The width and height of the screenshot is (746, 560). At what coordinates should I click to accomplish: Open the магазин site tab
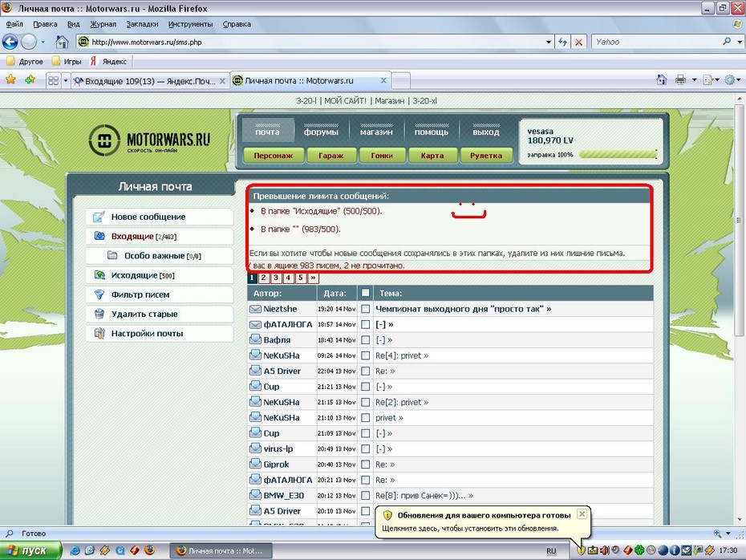click(376, 130)
